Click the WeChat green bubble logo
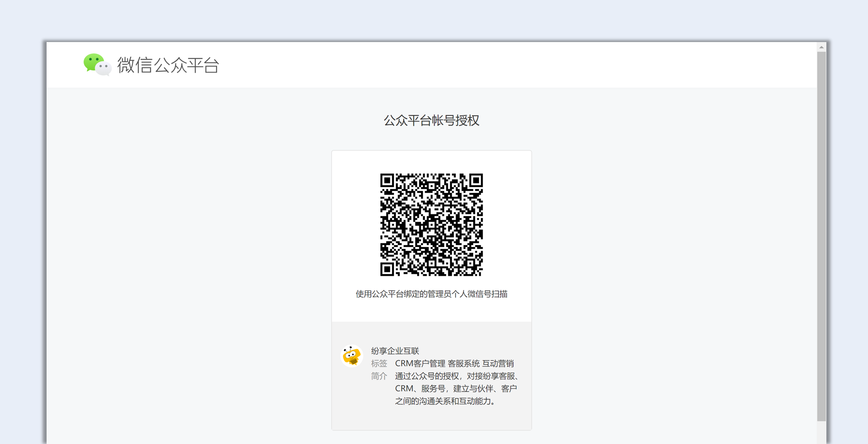This screenshot has height=444, width=868. [x=97, y=65]
